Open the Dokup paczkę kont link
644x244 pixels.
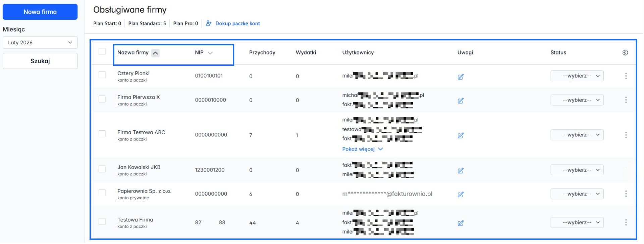pyautogui.click(x=237, y=24)
